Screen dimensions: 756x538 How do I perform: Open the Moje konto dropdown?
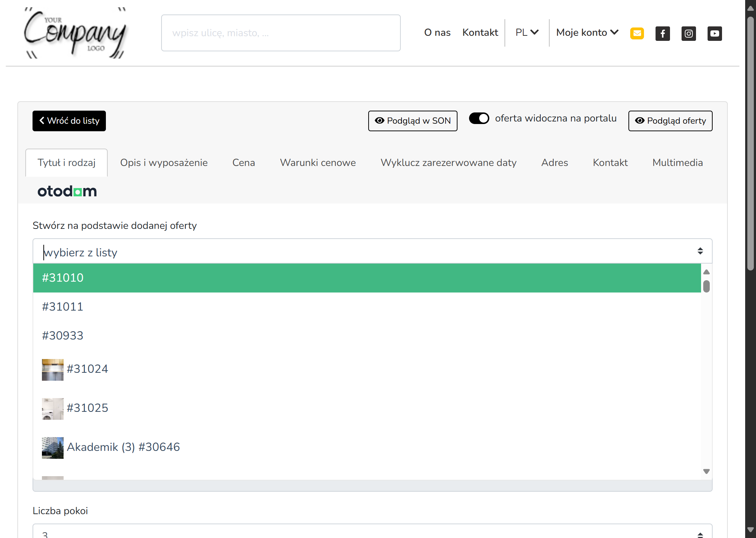coord(587,33)
